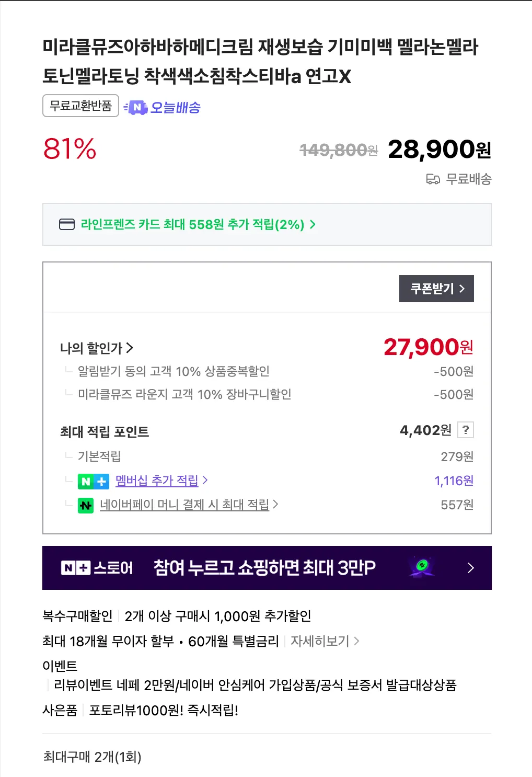This screenshot has height=777, width=532.
Task: Click the N+ membership badge icon
Action: coord(94,481)
